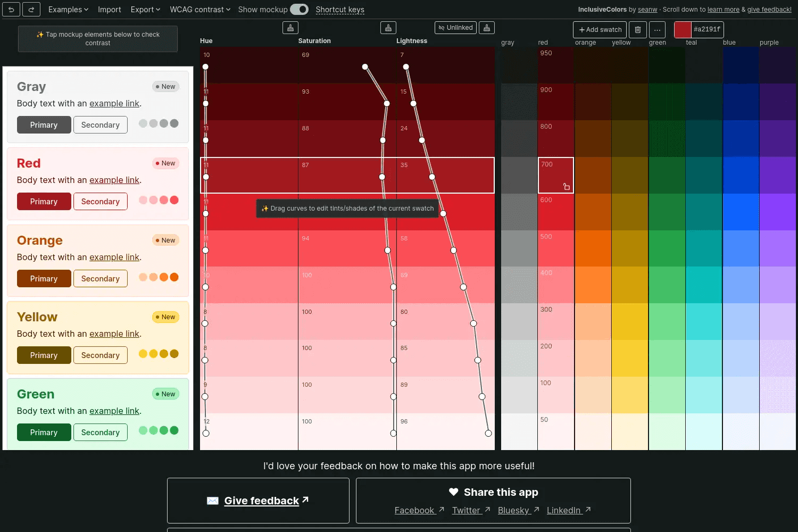Open the Give feedback link
The height and width of the screenshot is (532, 798).
261,501
